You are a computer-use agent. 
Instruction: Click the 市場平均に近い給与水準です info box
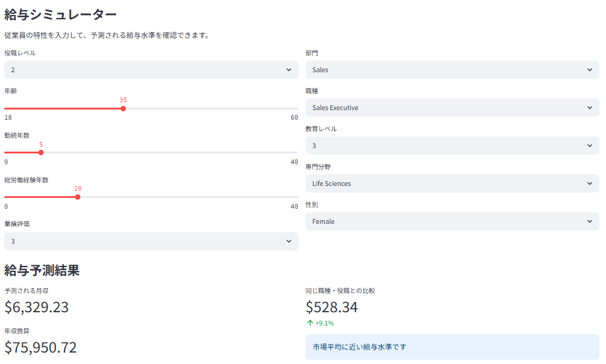(452, 347)
